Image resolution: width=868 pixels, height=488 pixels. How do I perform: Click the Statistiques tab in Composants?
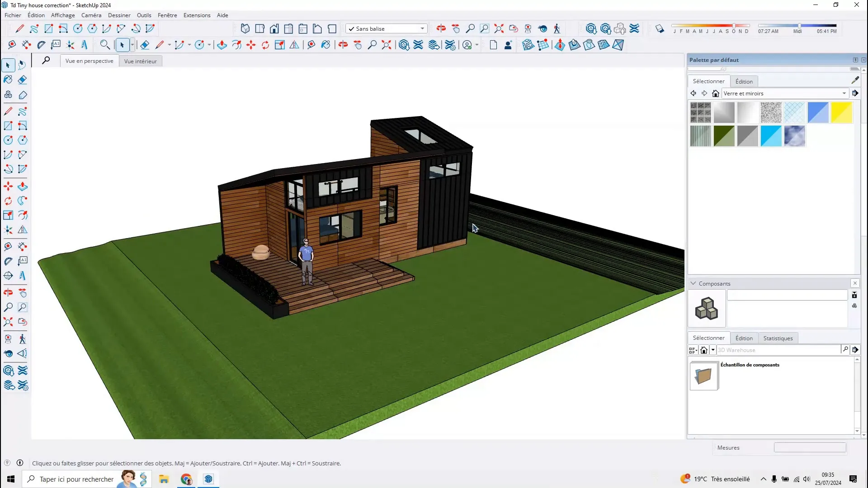tap(778, 338)
